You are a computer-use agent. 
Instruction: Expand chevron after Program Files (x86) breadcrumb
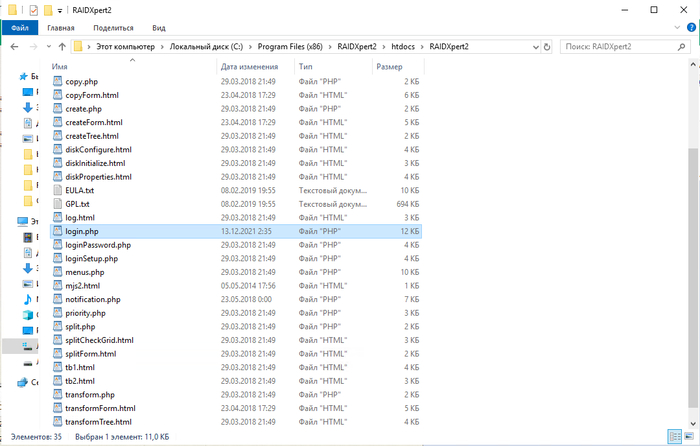tap(330, 46)
